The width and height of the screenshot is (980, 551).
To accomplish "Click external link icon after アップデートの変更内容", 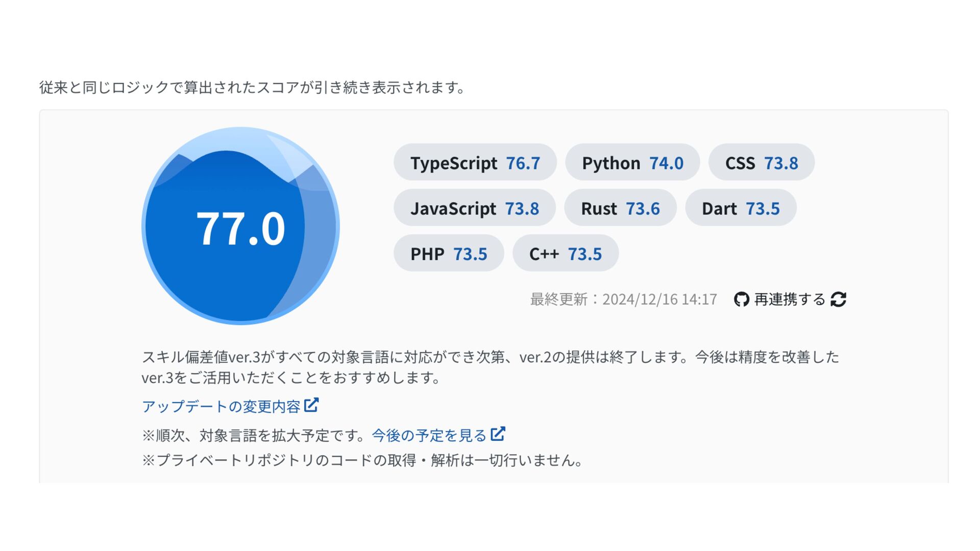I will pos(311,406).
